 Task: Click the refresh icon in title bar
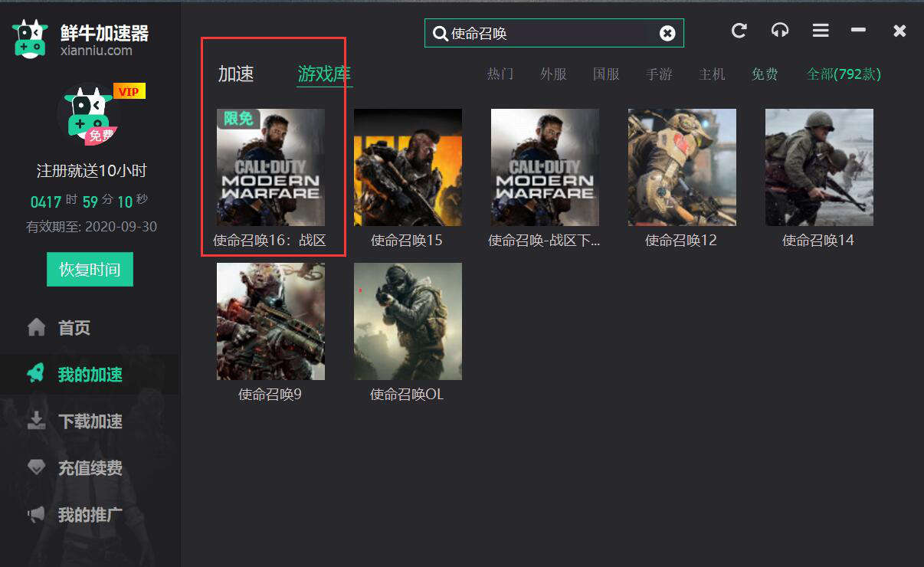click(739, 31)
